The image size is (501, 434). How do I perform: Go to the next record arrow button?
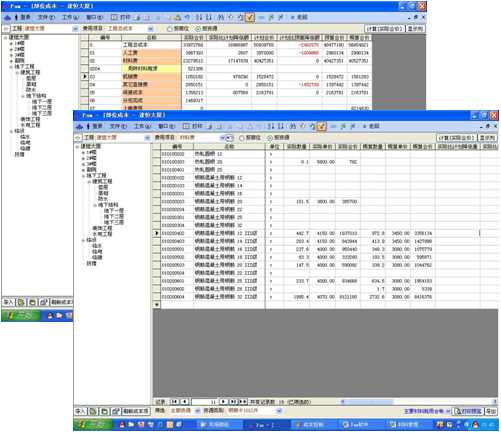[224, 402]
